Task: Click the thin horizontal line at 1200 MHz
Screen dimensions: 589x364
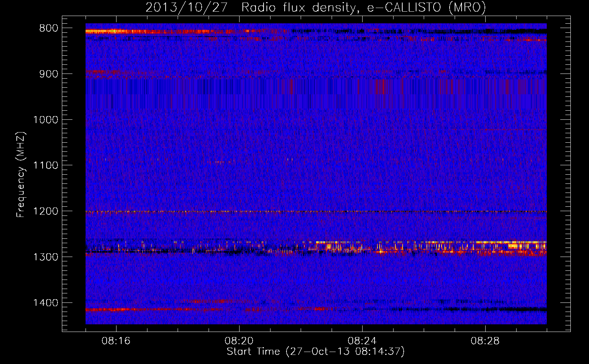Action: point(316,211)
